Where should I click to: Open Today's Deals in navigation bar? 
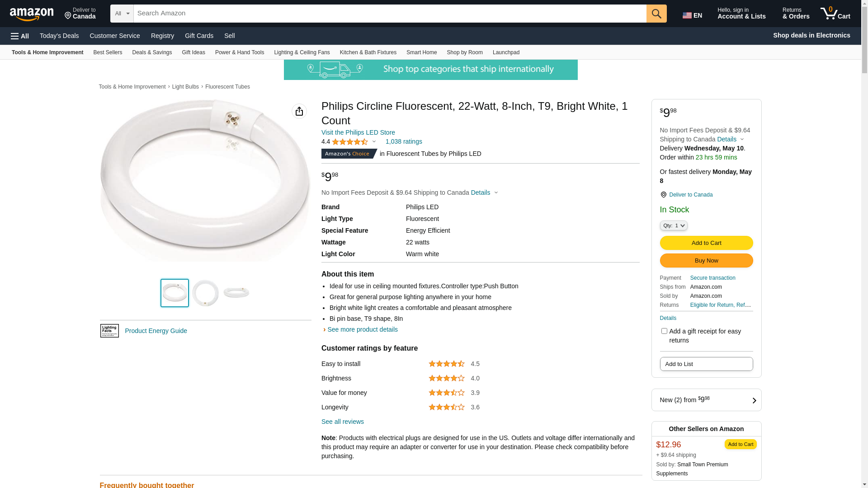59,36
